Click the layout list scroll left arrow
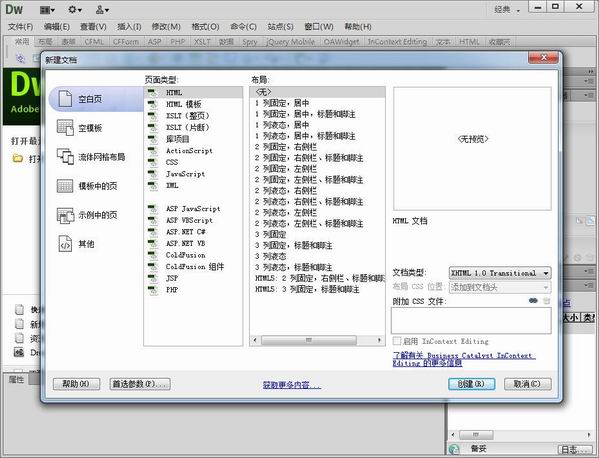The image size is (599, 458). [255, 340]
